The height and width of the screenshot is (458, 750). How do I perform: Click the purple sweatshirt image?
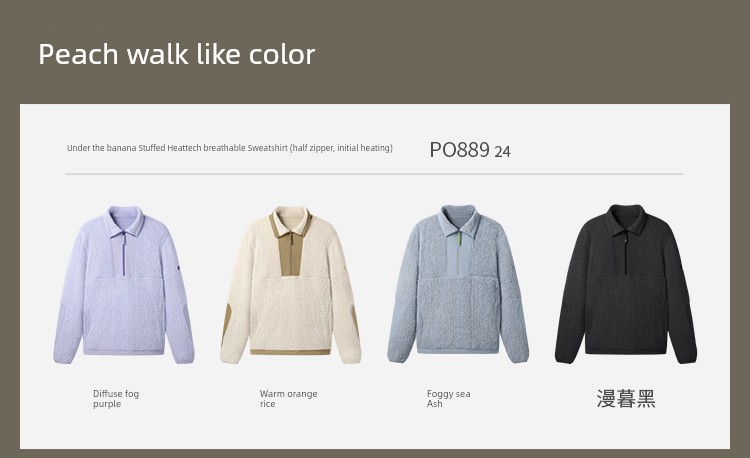pyautogui.click(x=124, y=284)
